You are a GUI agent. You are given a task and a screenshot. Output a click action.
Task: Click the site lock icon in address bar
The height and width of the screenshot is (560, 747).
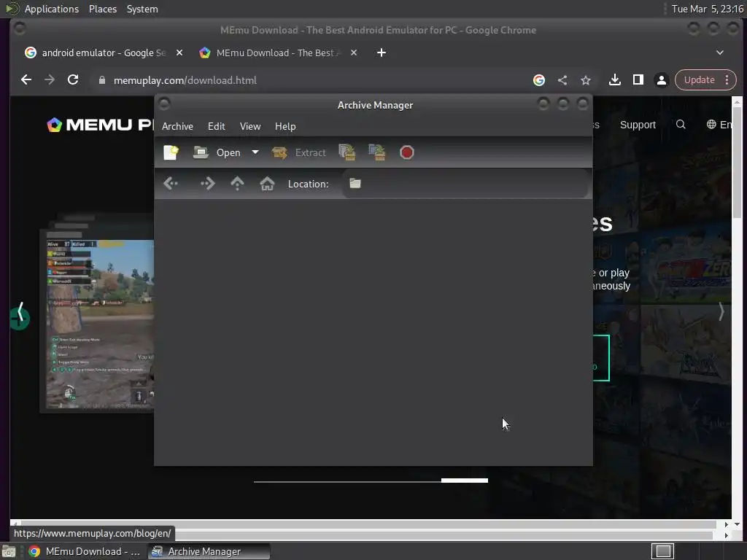(101, 80)
